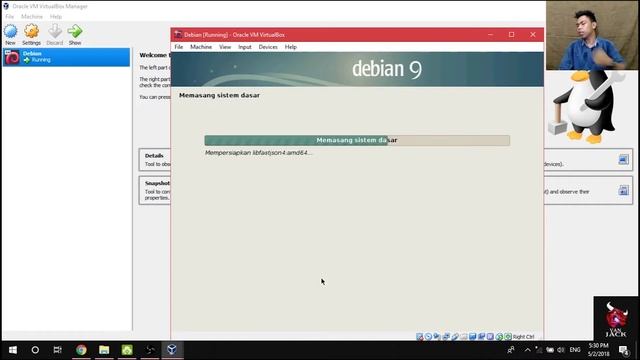640x360 pixels.
Task: Click the optical disk status bar icon
Action: pos(428,337)
